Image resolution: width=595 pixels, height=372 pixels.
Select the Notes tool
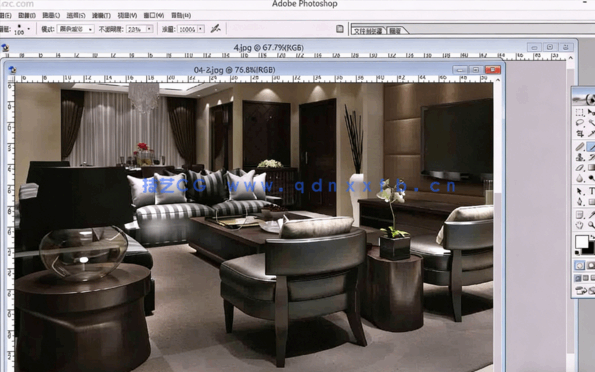click(x=580, y=215)
